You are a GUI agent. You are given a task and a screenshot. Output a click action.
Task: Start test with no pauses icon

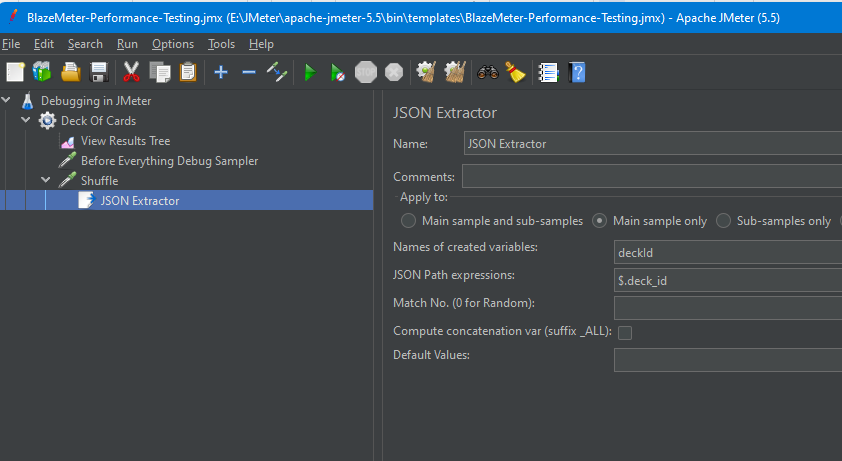click(338, 72)
